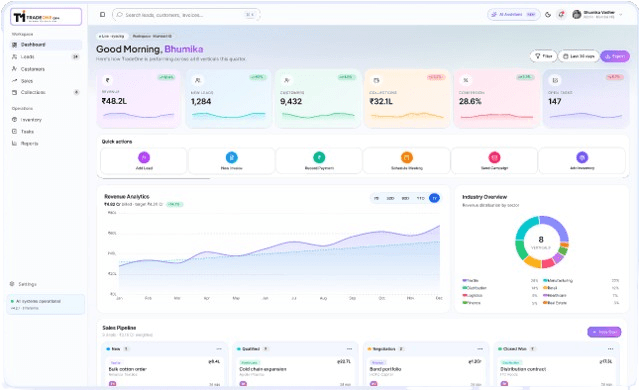
Task: Click the ₹48.2L revenue value
Action: (x=114, y=101)
